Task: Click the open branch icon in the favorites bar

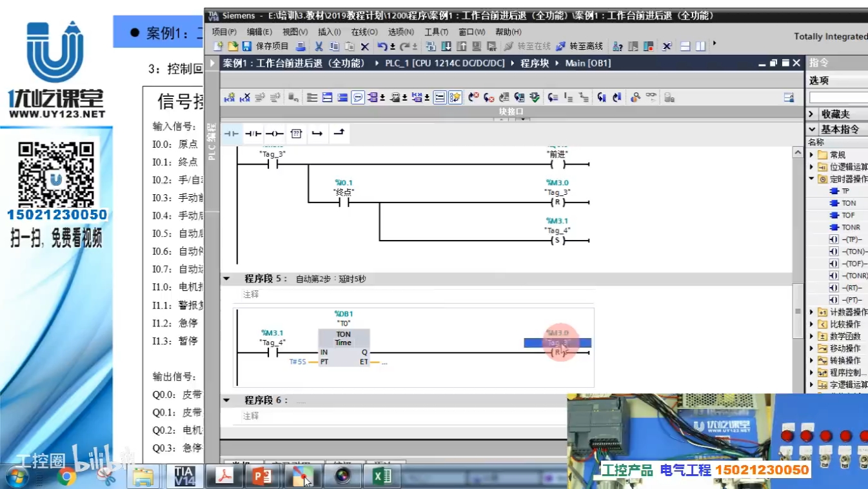Action: coord(317,134)
